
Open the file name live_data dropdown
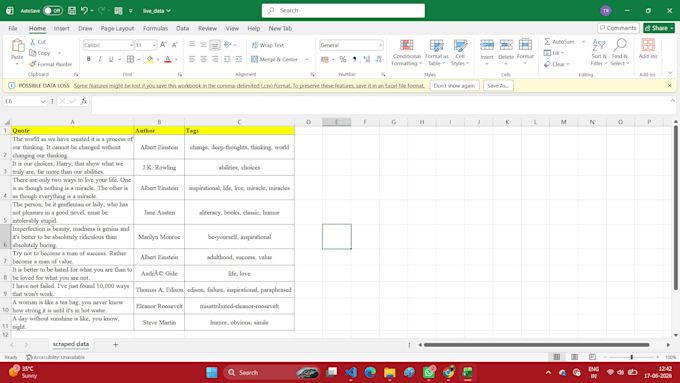pos(157,10)
